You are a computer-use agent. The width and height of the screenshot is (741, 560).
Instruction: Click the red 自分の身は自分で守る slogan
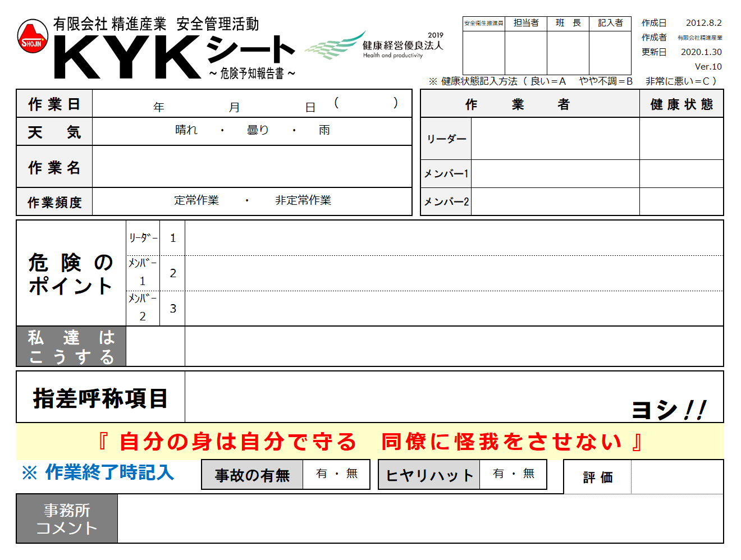369,442
